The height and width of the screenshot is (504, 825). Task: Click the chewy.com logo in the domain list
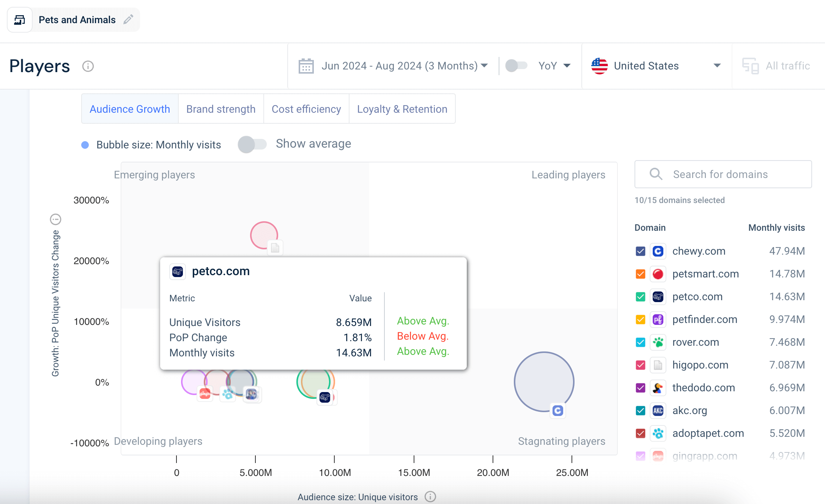tap(658, 251)
